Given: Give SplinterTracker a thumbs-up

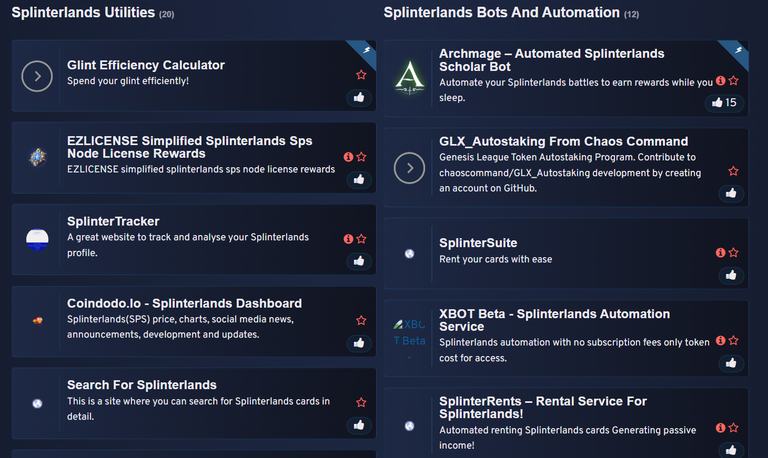Looking at the screenshot, I should click(x=359, y=261).
